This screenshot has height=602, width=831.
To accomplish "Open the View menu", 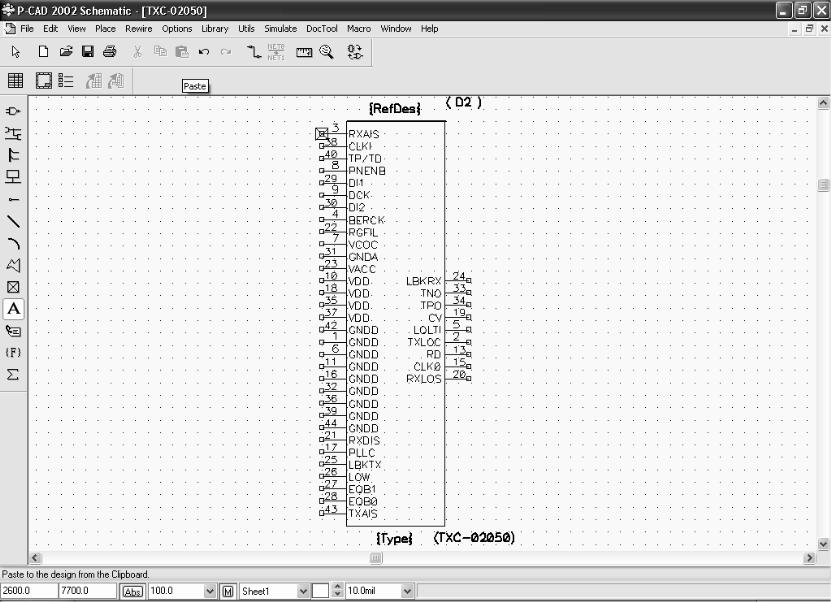I will pos(76,29).
